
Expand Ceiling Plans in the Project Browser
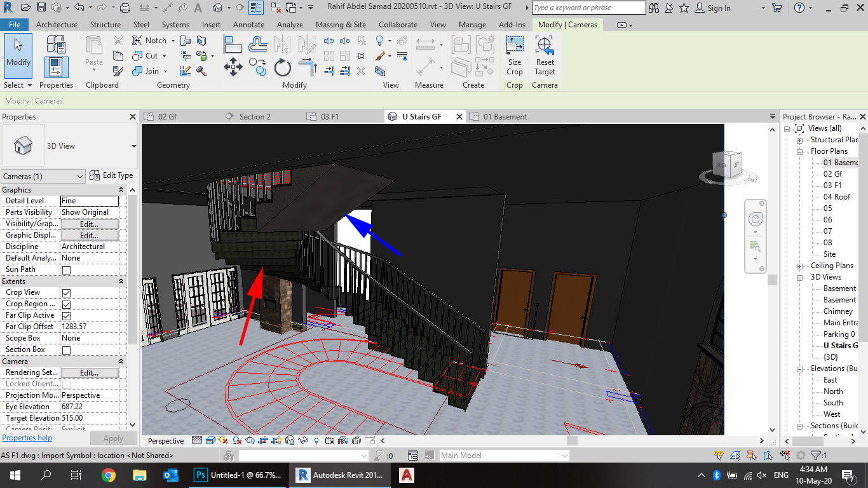799,265
